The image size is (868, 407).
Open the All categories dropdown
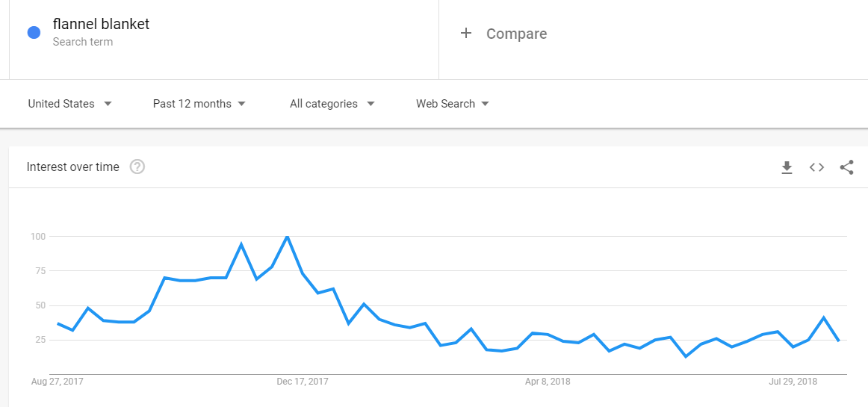coord(332,104)
